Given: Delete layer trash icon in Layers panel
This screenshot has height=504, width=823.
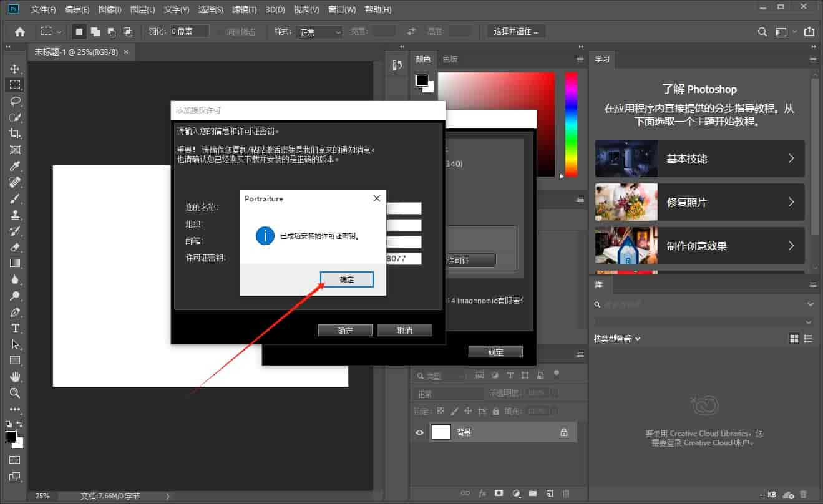Looking at the screenshot, I should click(566, 493).
